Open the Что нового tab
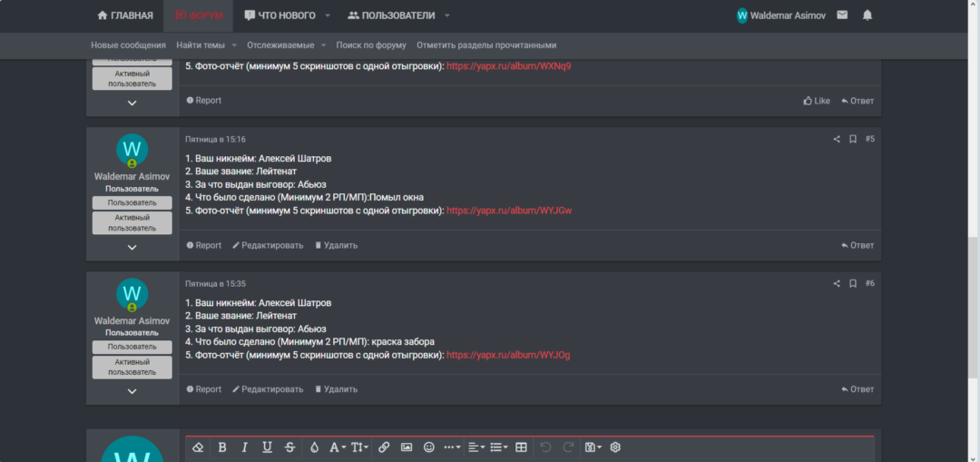 pyautogui.click(x=279, y=15)
